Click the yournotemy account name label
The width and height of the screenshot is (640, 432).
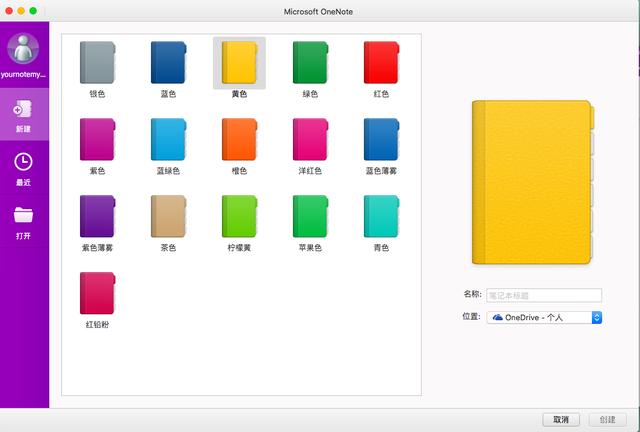tap(23, 74)
